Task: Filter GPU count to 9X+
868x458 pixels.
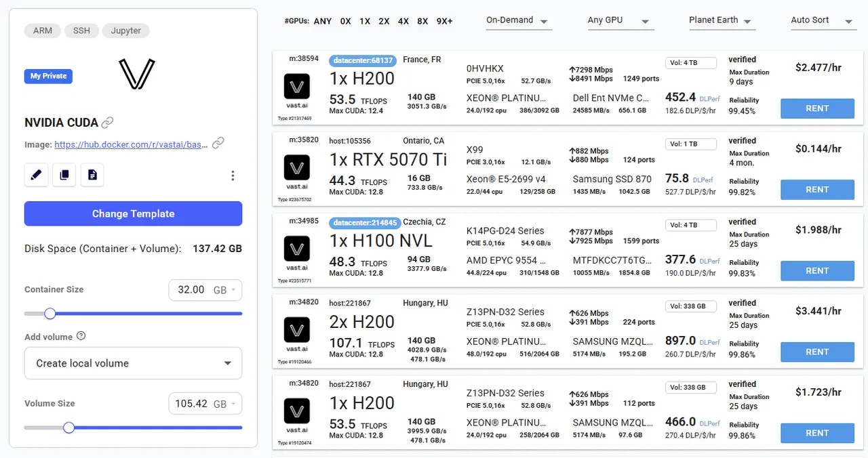Action: [445, 21]
